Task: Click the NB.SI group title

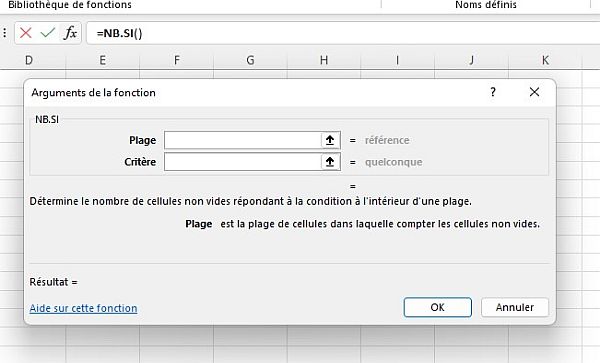Action: coord(47,119)
